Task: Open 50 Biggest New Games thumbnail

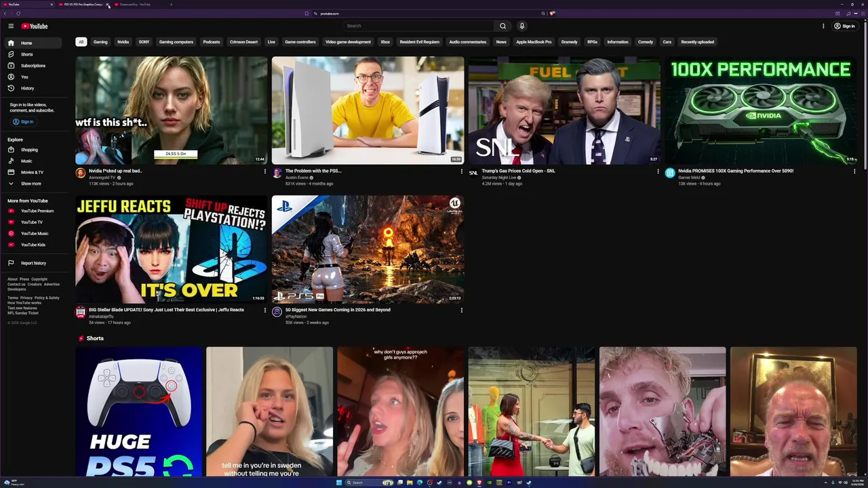Action: [x=368, y=249]
